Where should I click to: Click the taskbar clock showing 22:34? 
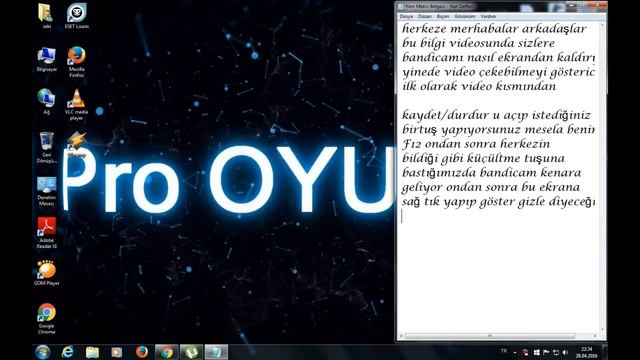point(587,352)
